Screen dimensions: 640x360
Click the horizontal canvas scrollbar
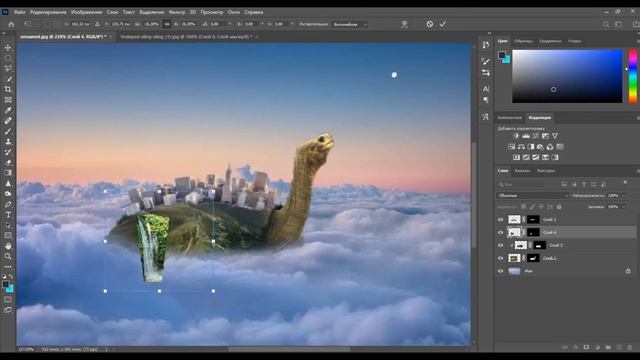click(x=289, y=349)
